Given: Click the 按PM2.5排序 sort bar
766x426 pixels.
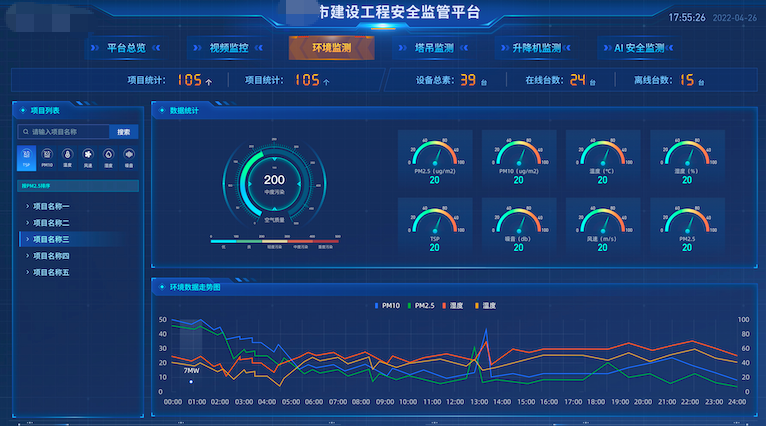Looking at the screenshot, I should pos(78,186).
